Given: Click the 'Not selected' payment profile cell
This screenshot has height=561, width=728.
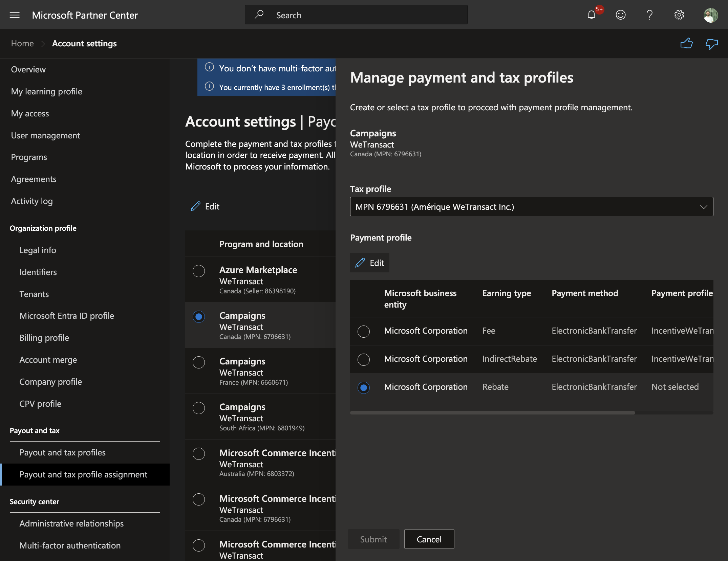Looking at the screenshot, I should pos(675,387).
